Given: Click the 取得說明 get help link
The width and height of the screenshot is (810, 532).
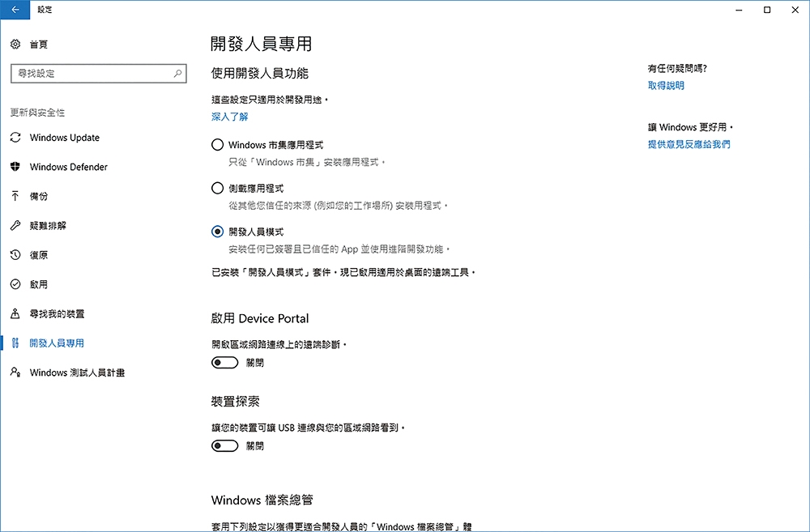Looking at the screenshot, I should (x=667, y=85).
